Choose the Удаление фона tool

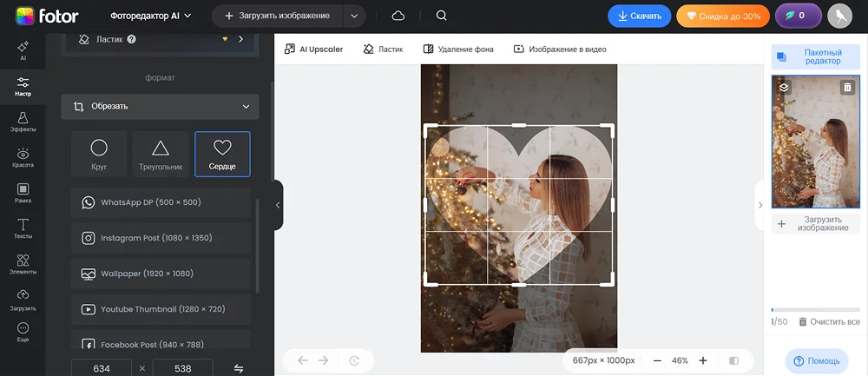click(457, 49)
